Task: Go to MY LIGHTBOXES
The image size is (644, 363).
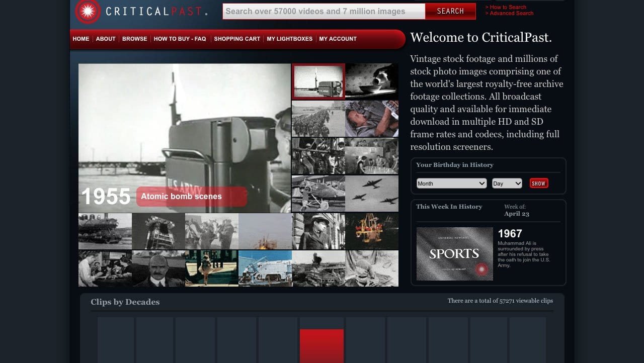Action: pyautogui.click(x=289, y=39)
